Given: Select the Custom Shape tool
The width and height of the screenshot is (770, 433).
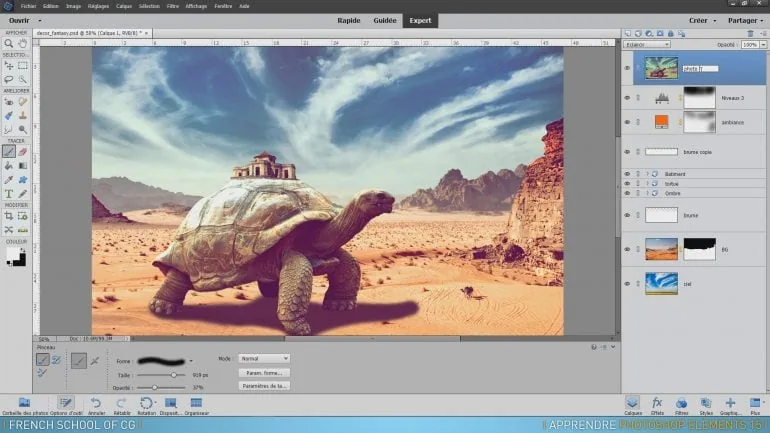Looking at the screenshot, I should click(x=23, y=180).
